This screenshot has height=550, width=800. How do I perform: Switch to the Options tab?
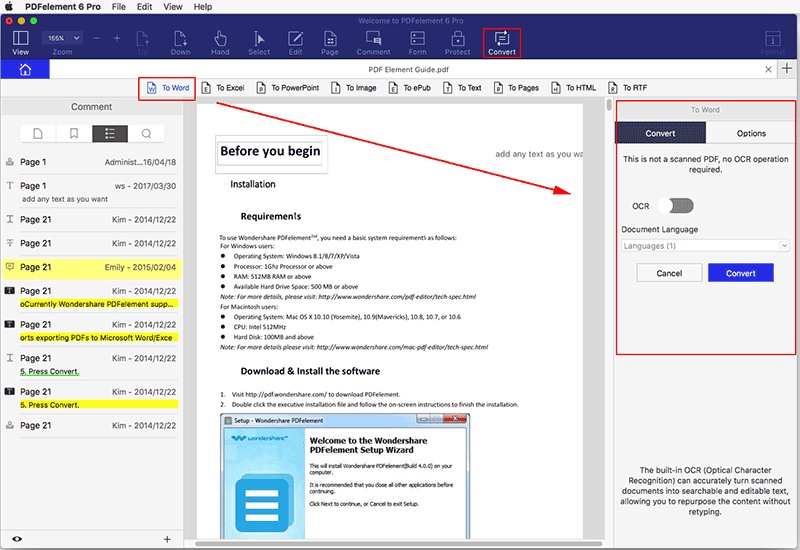751,133
